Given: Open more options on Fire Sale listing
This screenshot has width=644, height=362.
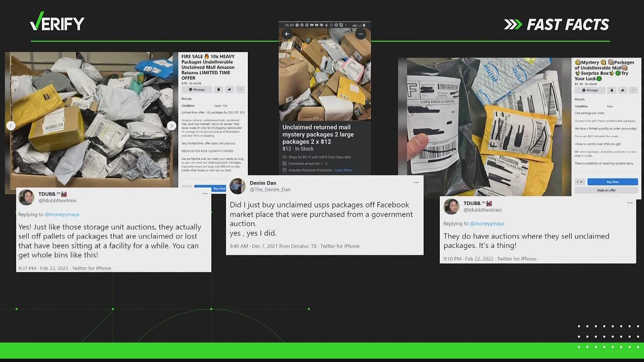Looking at the screenshot, I should point(240,89).
